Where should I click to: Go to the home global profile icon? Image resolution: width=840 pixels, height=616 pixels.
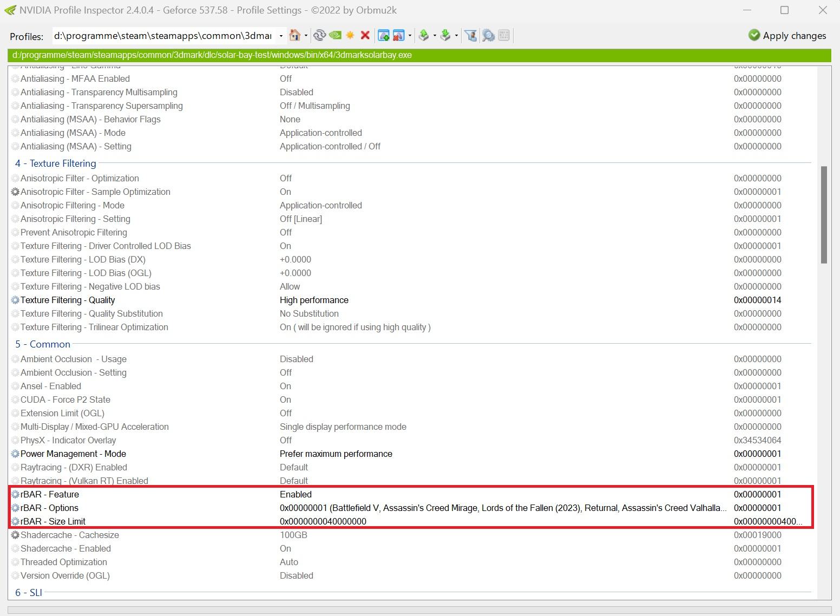(294, 35)
